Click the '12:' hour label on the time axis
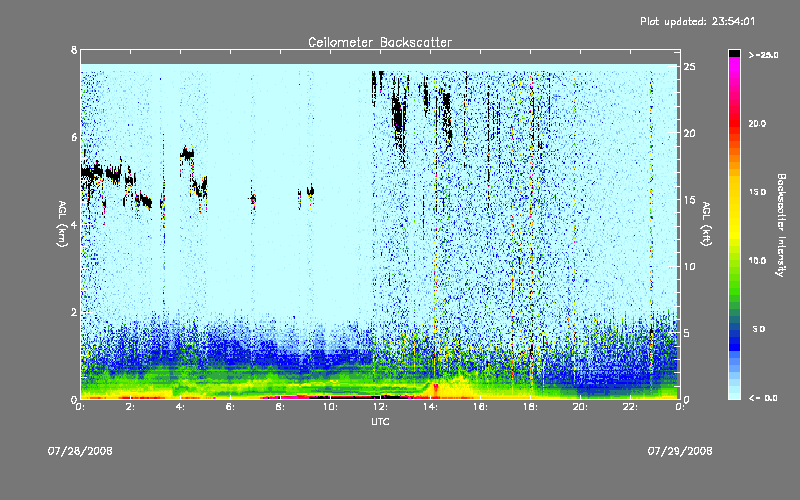 point(380,407)
